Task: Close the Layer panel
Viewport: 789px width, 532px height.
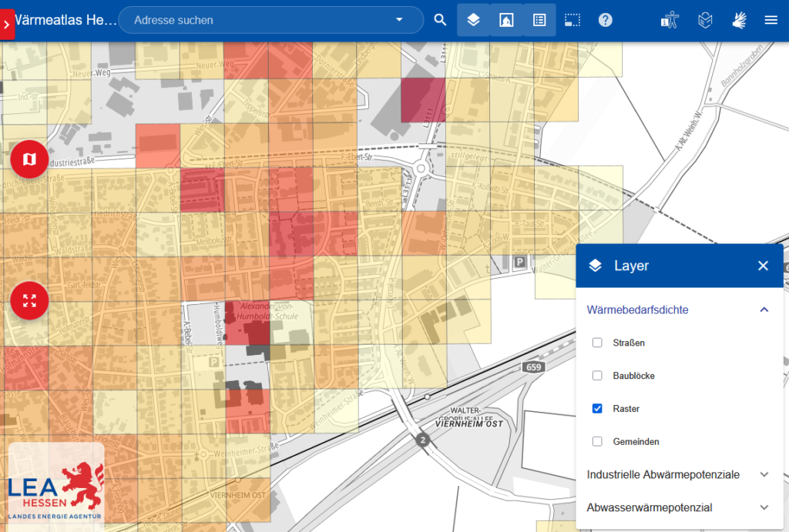Action: click(x=763, y=266)
